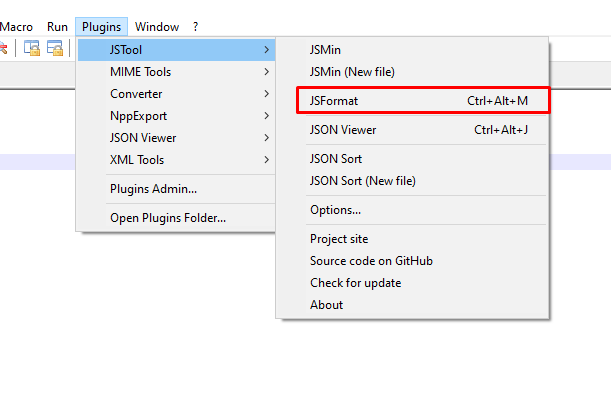Viewport: 611px width, 415px height.
Task: Choose JSFormat with Ctrl+Alt+M shortcut
Action: (x=412, y=101)
